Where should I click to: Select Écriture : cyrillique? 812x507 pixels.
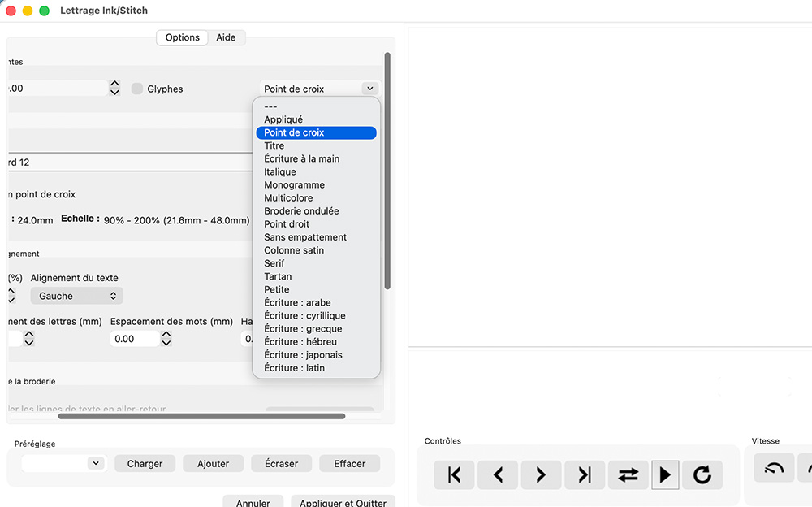[317, 315]
